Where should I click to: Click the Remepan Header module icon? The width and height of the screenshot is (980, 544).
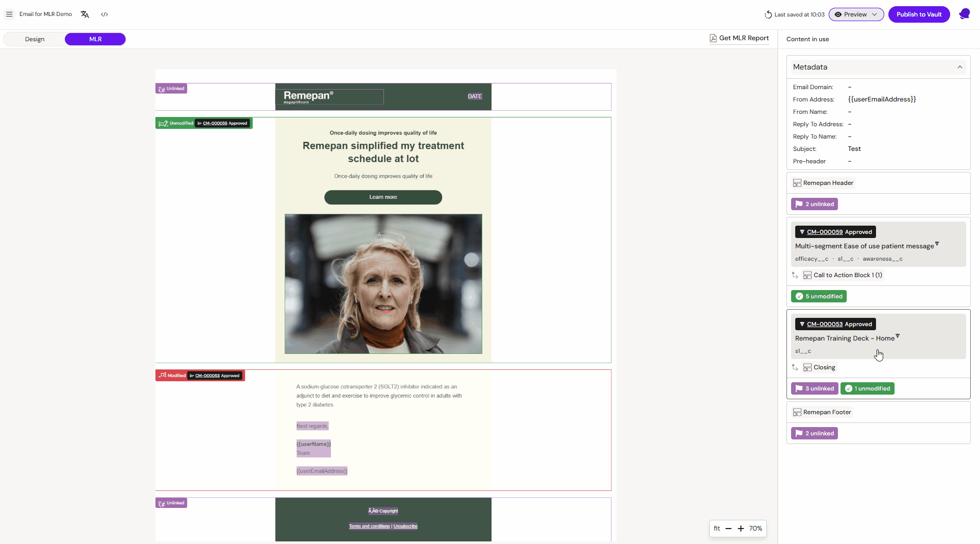click(x=797, y=183)
